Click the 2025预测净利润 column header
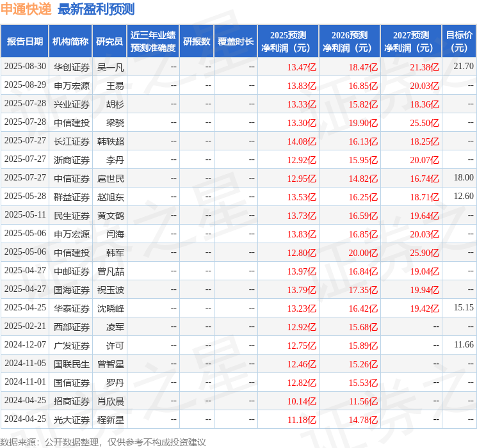Image resolution: width=477 pixels, height=448 pixels. pyautogui.click(x=287, y=41)
